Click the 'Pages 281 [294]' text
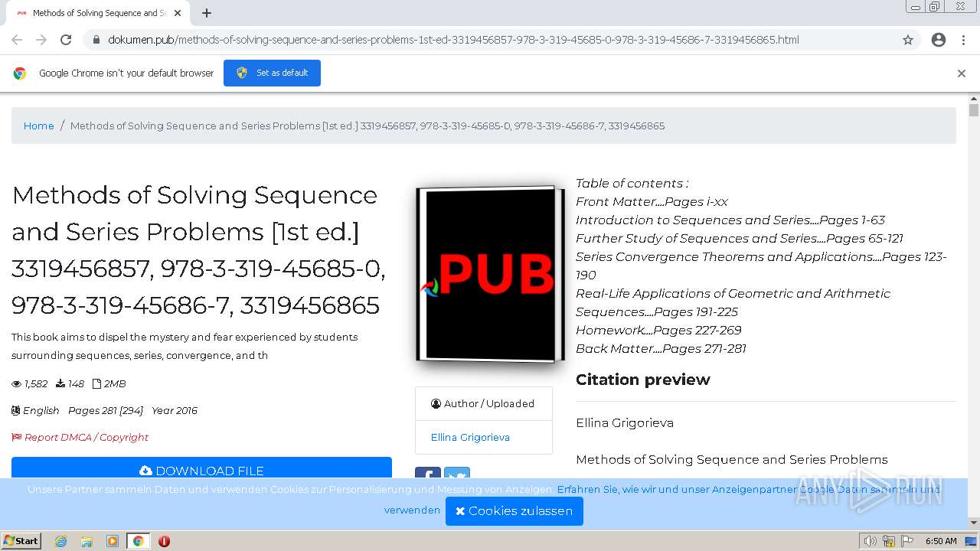This screenshot has width=980, height=551. [106, 410]
